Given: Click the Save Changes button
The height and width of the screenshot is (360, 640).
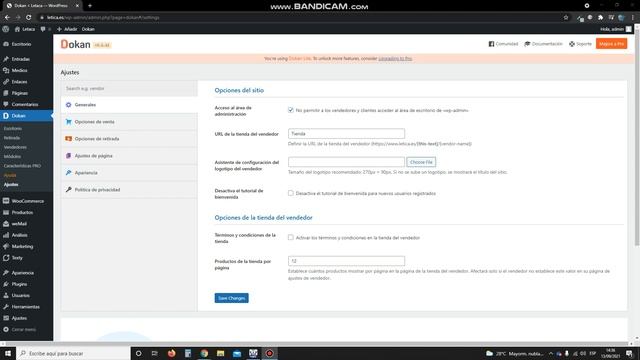Looking at the screenshot, I should click(231, 298).
